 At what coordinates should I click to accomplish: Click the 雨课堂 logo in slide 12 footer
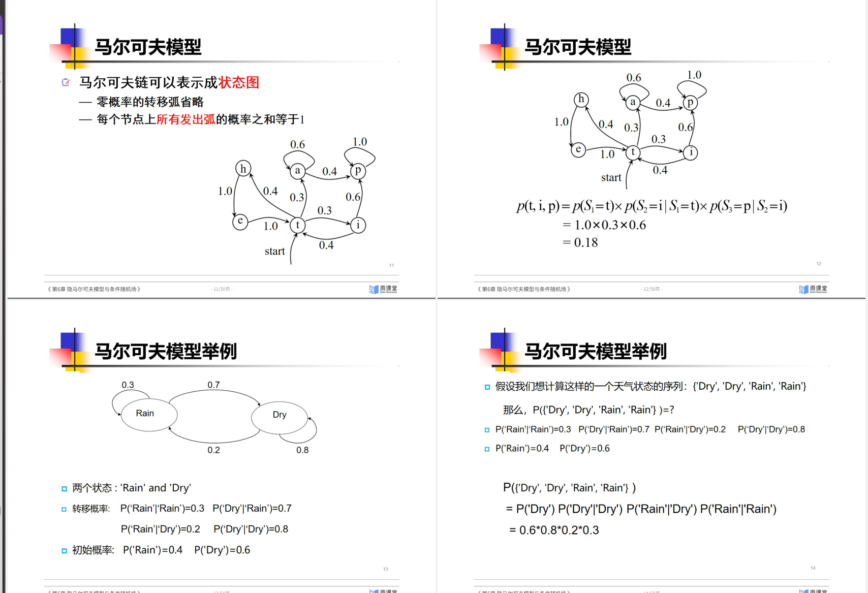(813, 289)
